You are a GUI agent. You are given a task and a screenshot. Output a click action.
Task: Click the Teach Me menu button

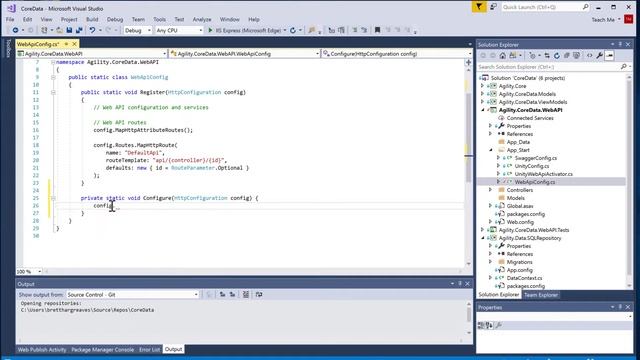pyautogui.click(x=606, y=19)
